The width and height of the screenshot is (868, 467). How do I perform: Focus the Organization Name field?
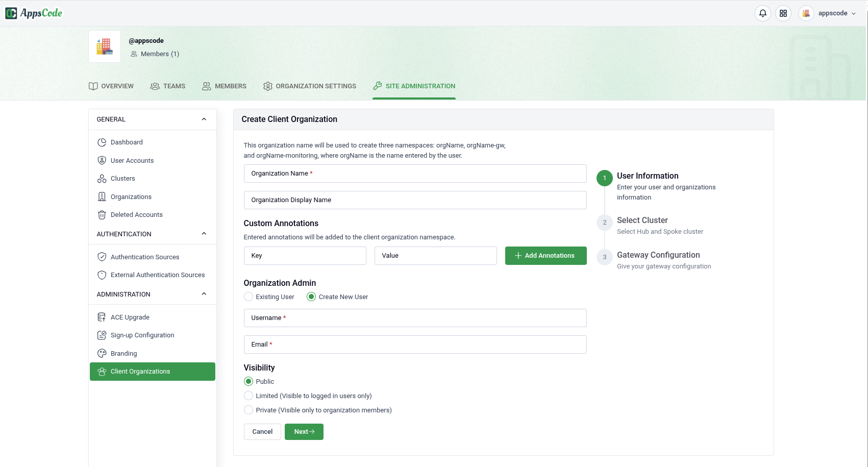(x=415, y=174)
